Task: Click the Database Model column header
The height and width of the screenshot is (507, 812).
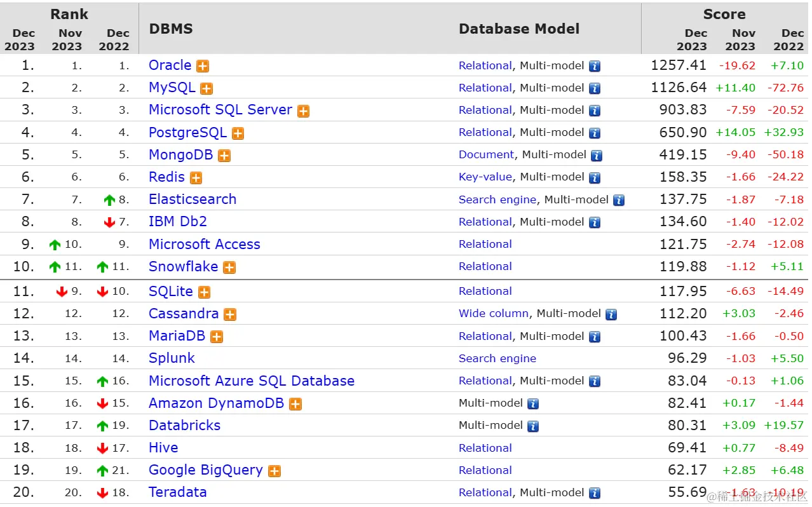Action: click(519, 29)
